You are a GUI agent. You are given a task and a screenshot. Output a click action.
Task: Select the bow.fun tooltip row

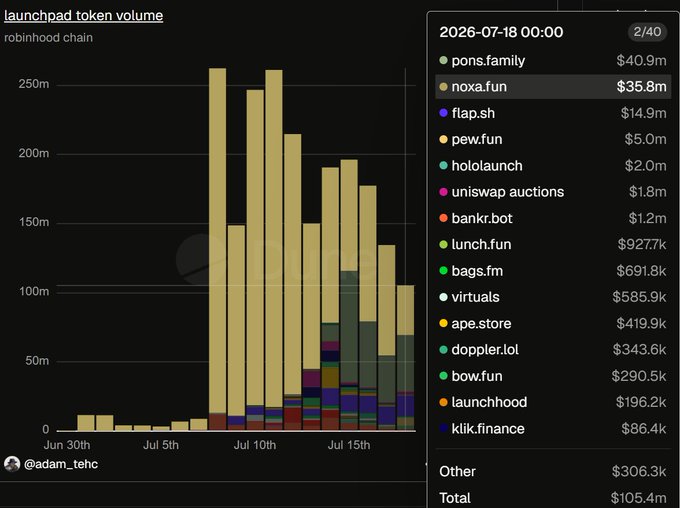pos(553,376)
